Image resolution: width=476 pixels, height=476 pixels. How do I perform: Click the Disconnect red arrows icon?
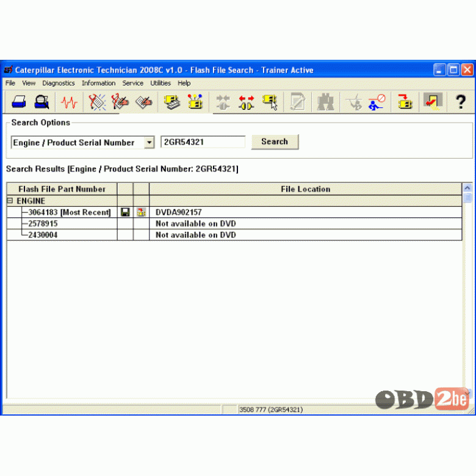[x=246, y=103]
